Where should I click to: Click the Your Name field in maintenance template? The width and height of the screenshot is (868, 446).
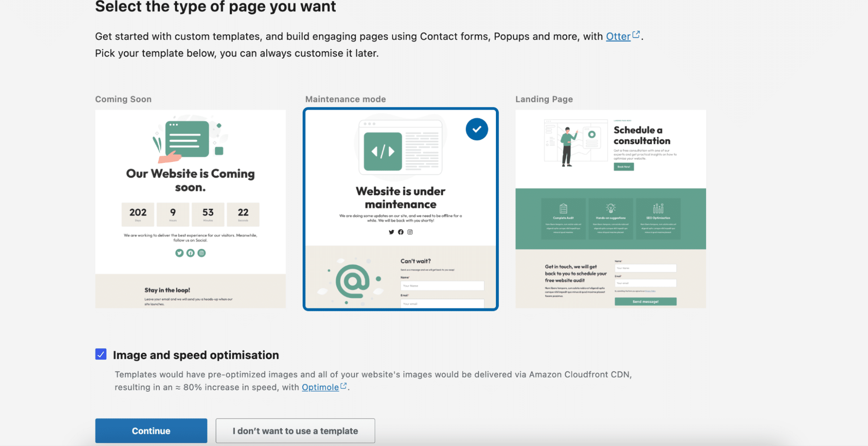click(x=442, y=285)
